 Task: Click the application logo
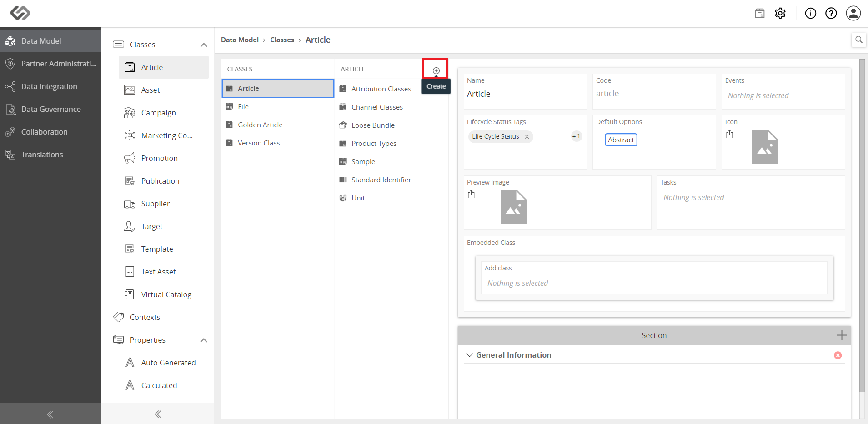[20, 13]
